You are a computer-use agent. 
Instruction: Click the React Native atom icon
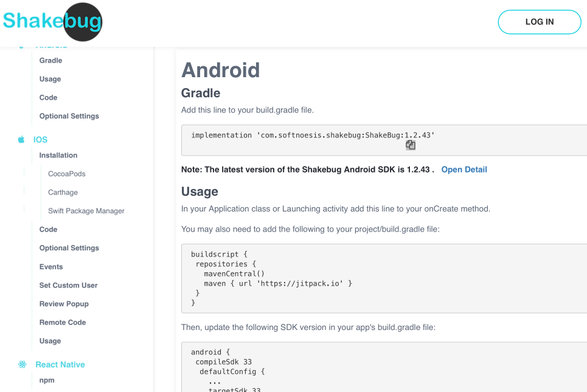tap(23, 365)
